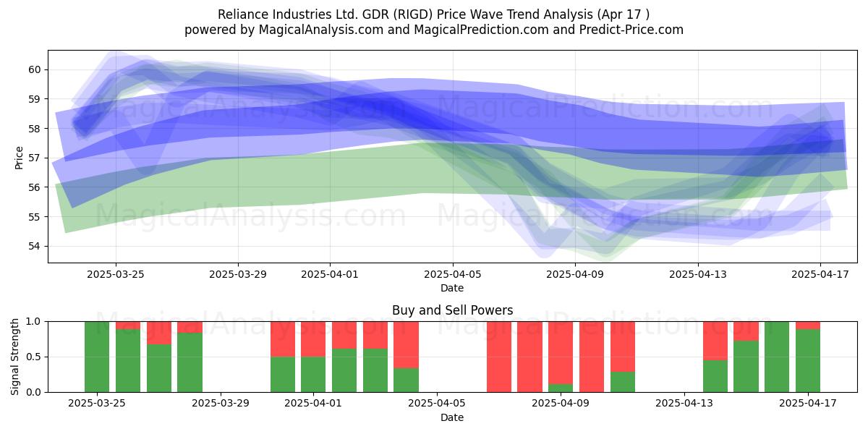
Task: Select the all-green bar for 2025-04-16
Action: 777,357
